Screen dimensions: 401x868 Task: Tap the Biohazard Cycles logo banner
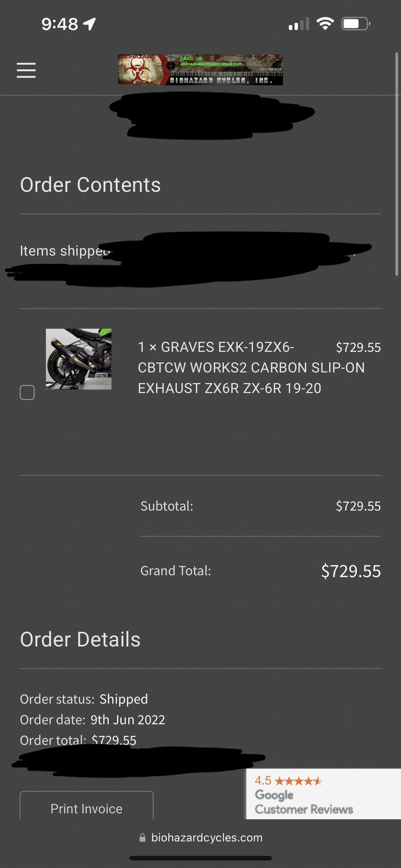[x=200, y=70]
